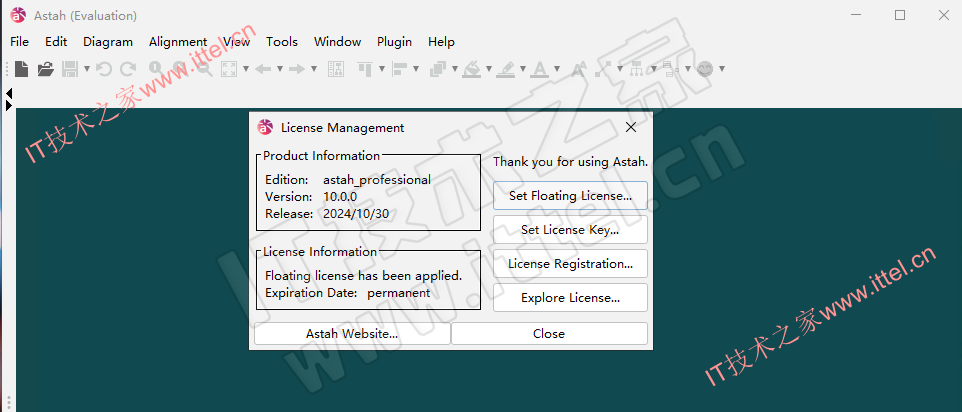Click the Fit in Window icon
Image resolution: width=962 pixels, height=412 pixels.
pos(229,69)
